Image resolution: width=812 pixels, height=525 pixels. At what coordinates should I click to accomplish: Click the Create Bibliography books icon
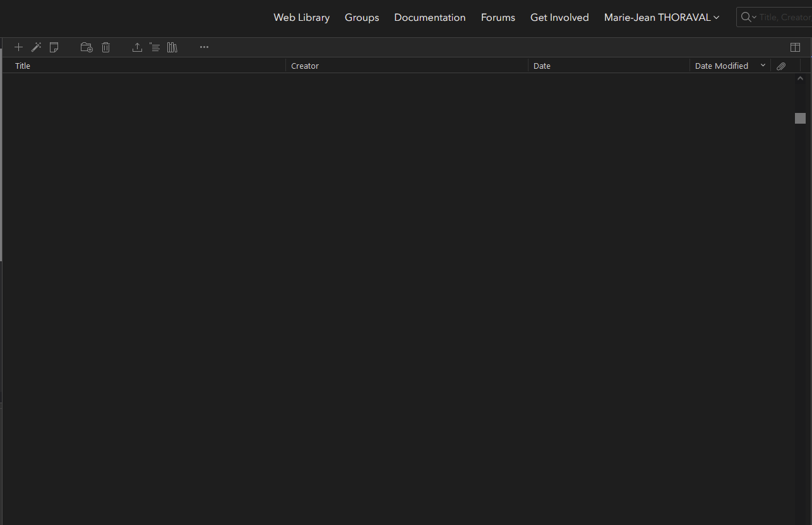point(172,47)
